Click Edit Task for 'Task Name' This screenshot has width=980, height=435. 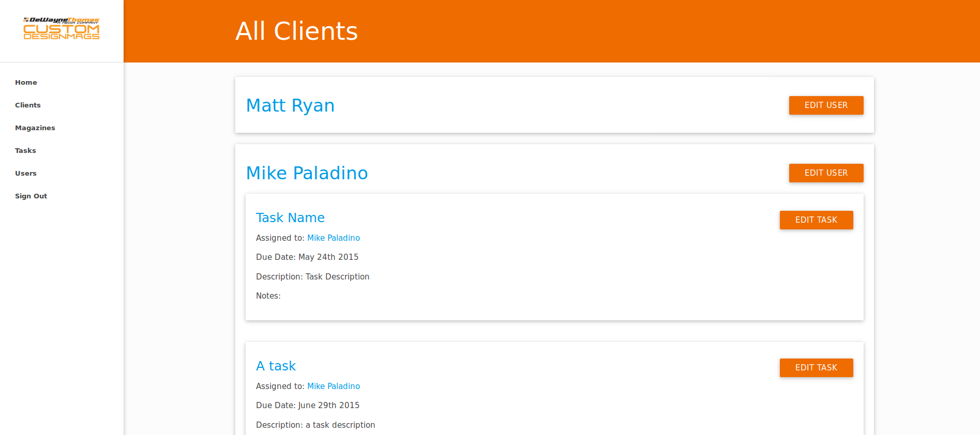(816, 220)
